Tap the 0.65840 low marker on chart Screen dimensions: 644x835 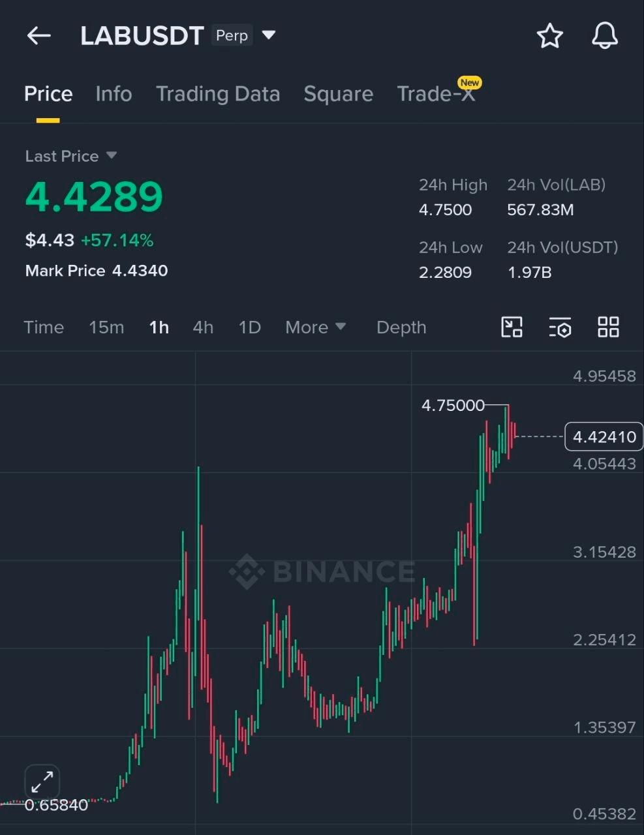pyautogui.click(x=56, y=805)
